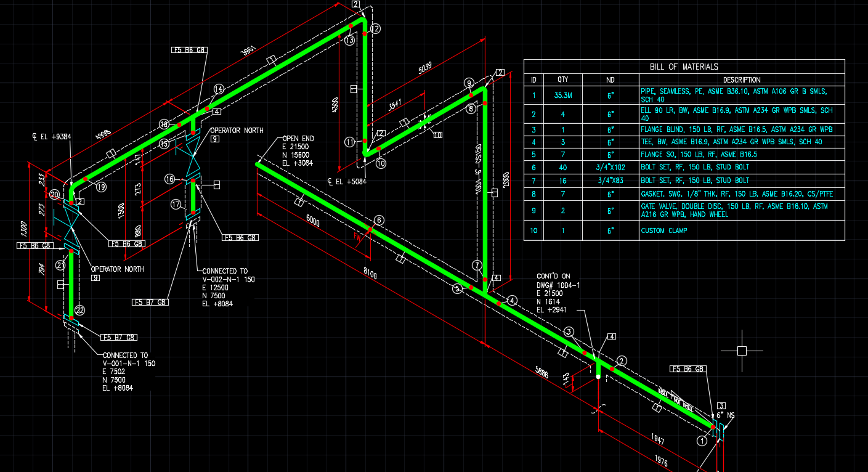Click the E 12500 coordinate text
The image size is (868, 472).
pyautogui.click(x=216, y=287)
